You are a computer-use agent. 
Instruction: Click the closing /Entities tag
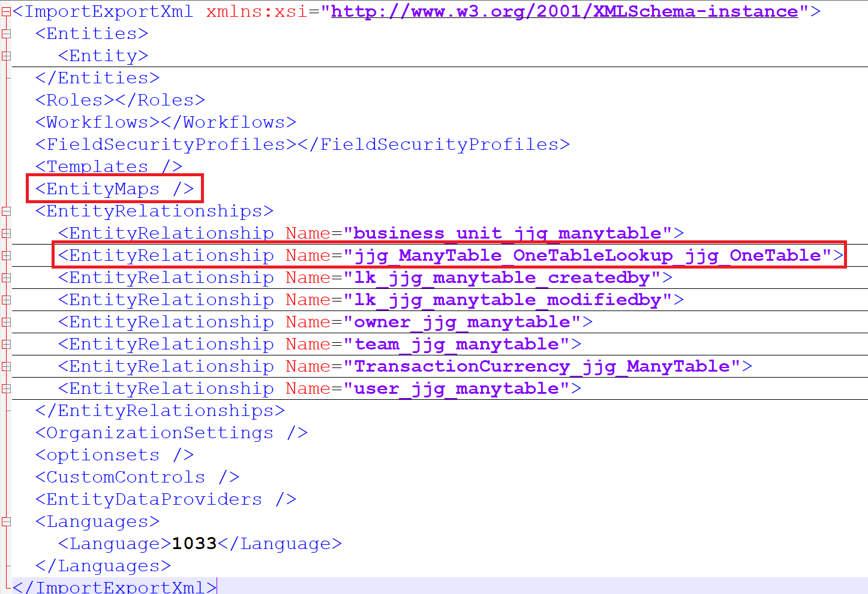(x=97, y=78)
